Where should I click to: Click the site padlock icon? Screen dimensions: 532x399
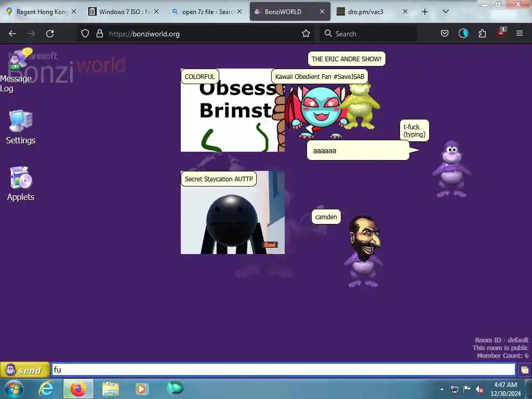point(99,34)
